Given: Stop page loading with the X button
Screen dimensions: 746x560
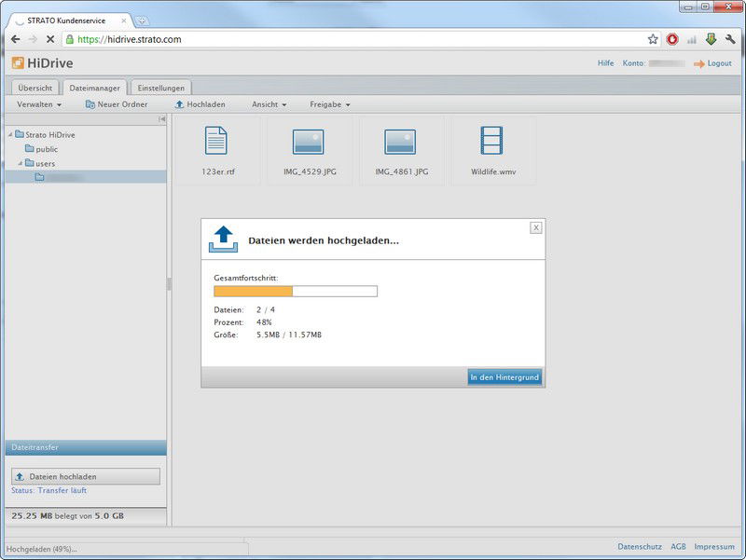Looking at the screenshot, I should 50,39.
